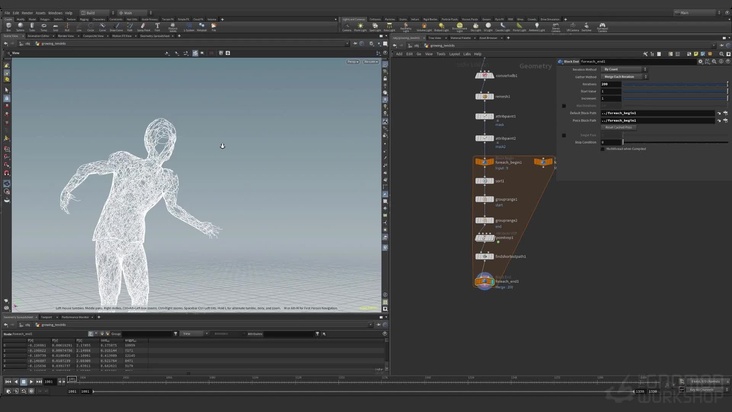This screenshot has width=732, height=412.
Task: Click the Reset Cached Pass button
Action: click(617, 127)
